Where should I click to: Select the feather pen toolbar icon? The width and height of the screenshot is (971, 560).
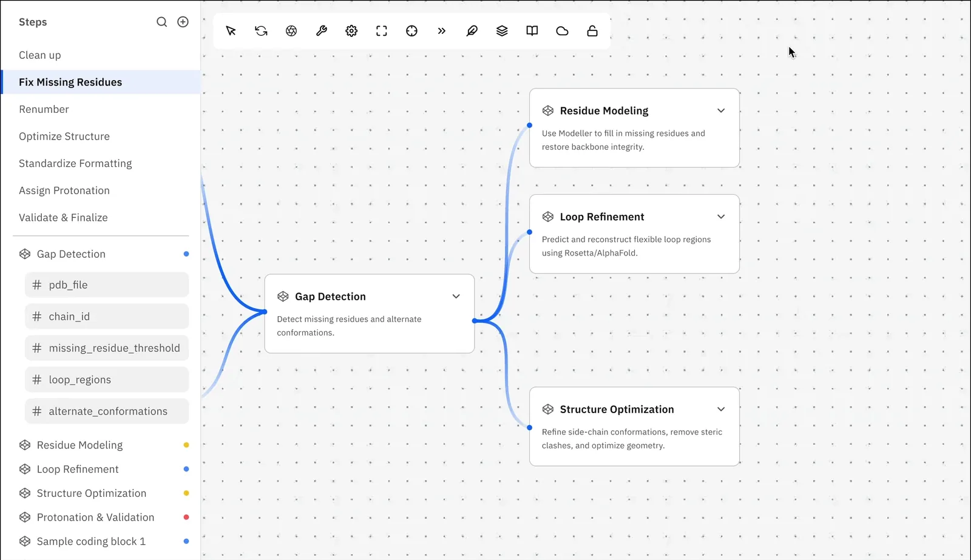tap(472, 31)
